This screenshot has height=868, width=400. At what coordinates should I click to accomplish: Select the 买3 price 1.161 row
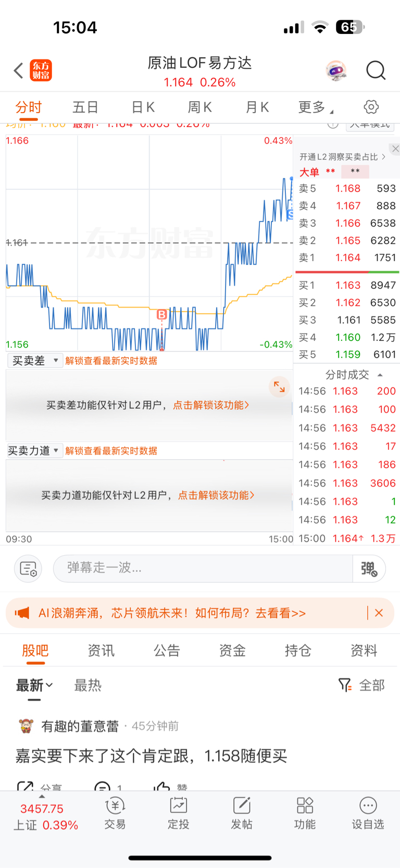pos(347,320)
